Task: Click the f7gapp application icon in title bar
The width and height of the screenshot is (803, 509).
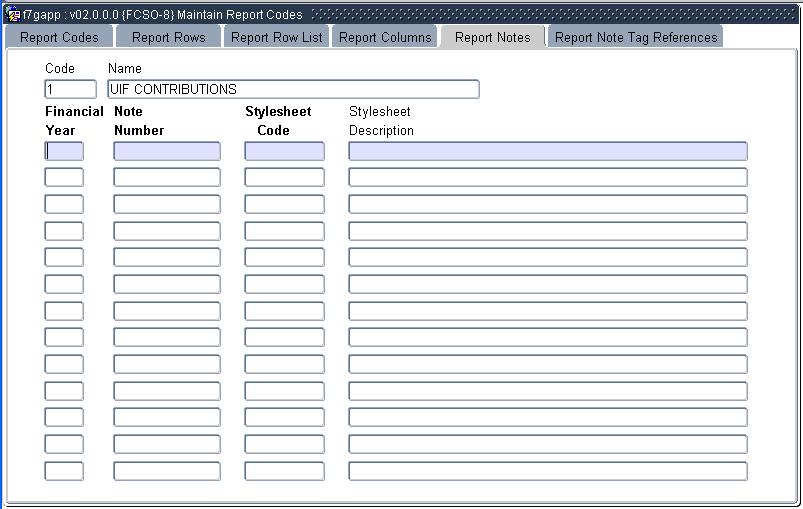Action: (x=13, y=15)
